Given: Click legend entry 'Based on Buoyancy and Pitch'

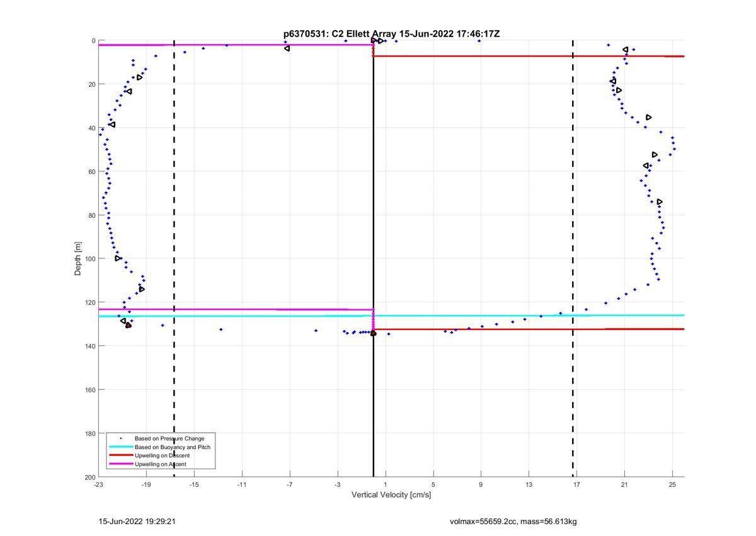Looking at the screenshot, I should 173,447.
